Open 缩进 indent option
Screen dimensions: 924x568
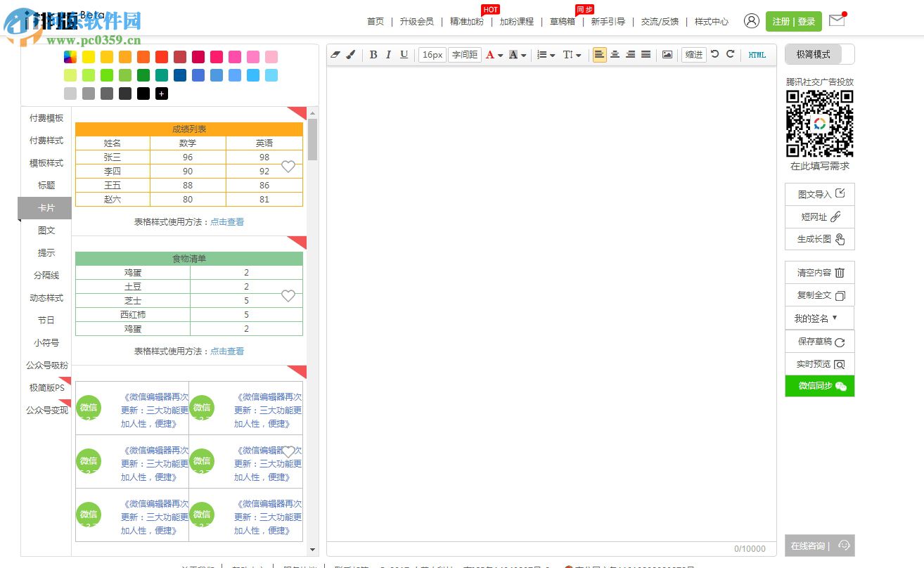coord(693,55)
